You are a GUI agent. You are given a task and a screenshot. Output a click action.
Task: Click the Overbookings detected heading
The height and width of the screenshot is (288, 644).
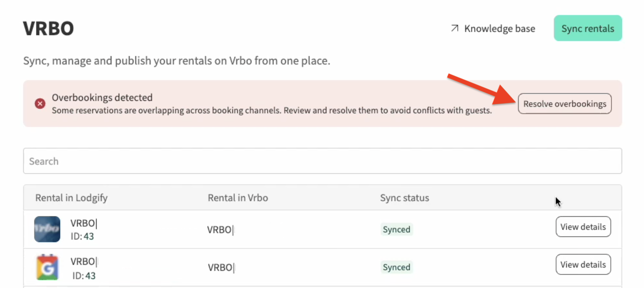(x=102, y=97)
